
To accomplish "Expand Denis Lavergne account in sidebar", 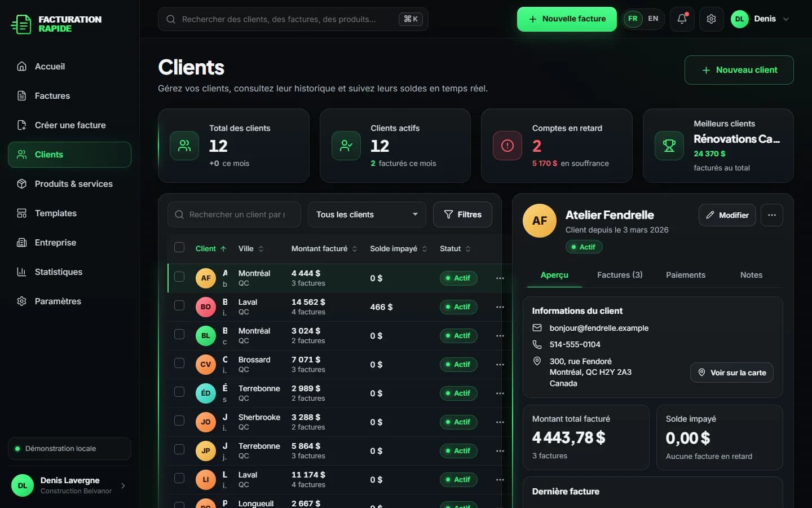I will 69,485.
